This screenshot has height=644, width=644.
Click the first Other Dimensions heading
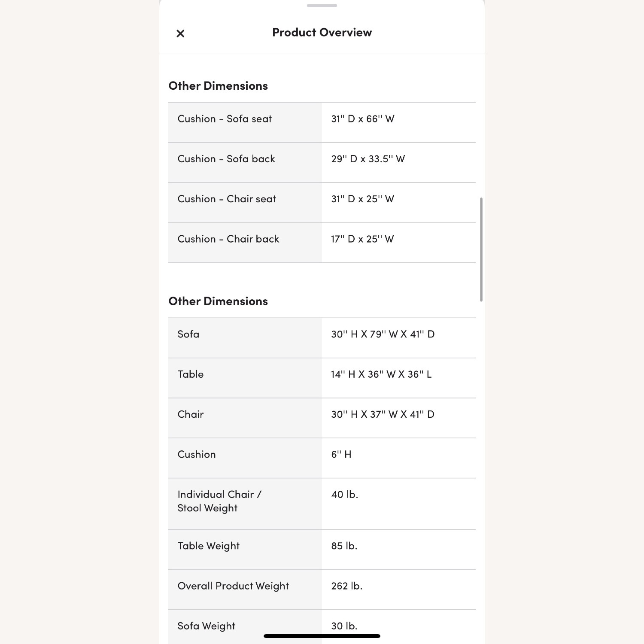coord(218,86)
